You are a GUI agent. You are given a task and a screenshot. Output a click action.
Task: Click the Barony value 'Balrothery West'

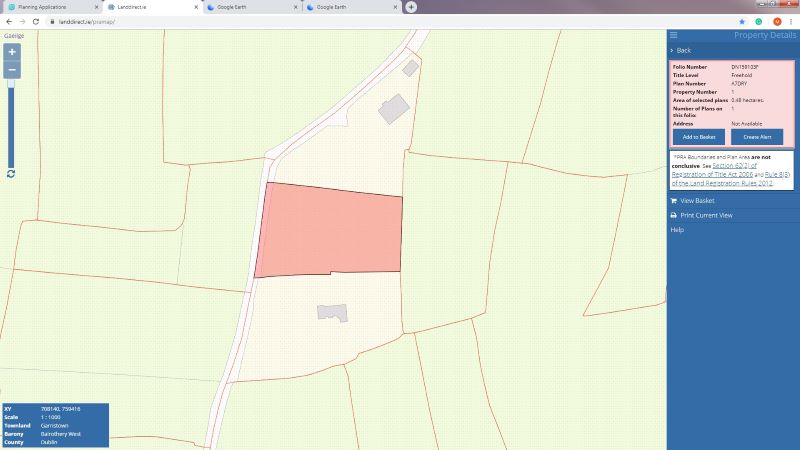click(x=61, y=434)
